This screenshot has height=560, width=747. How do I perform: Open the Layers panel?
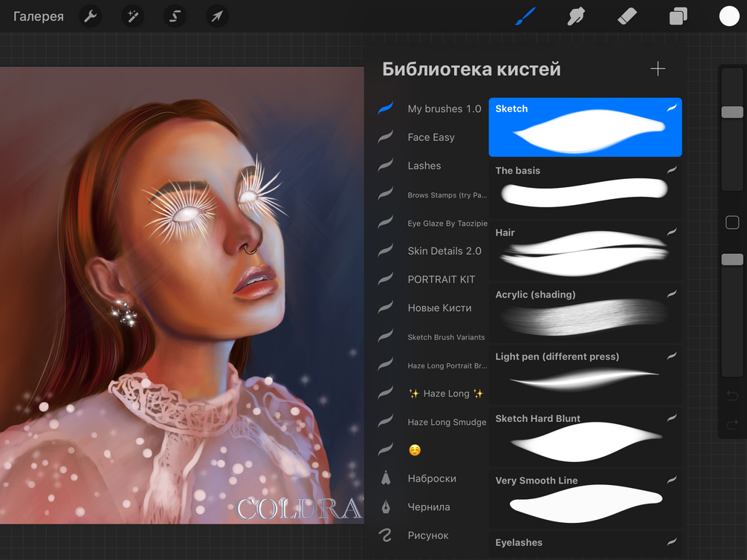[678, 16]
